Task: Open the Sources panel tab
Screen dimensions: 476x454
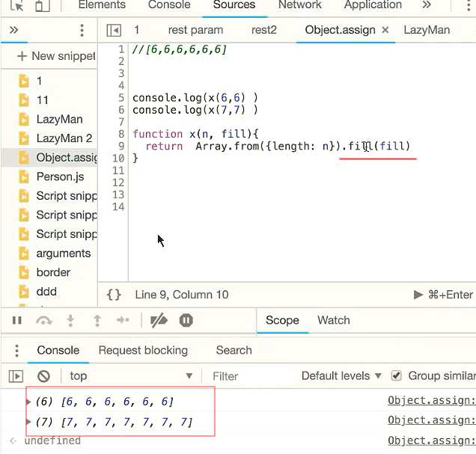Action: tap(234, 4)
